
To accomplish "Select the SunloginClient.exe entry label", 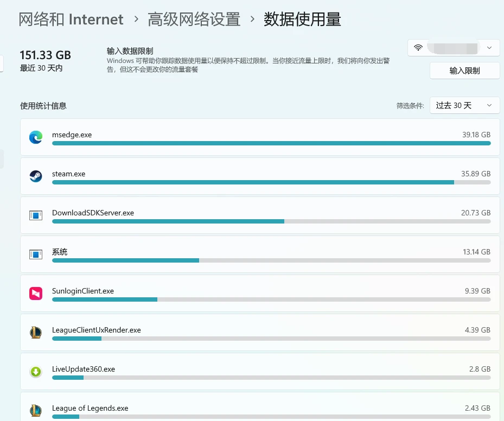I will click(x=83, y=291).
